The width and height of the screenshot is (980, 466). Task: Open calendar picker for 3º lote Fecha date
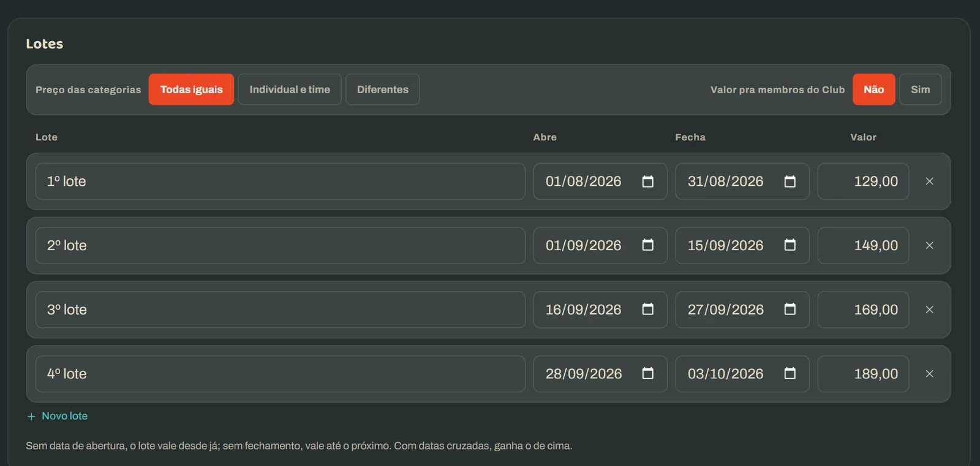tap(790, 310)
